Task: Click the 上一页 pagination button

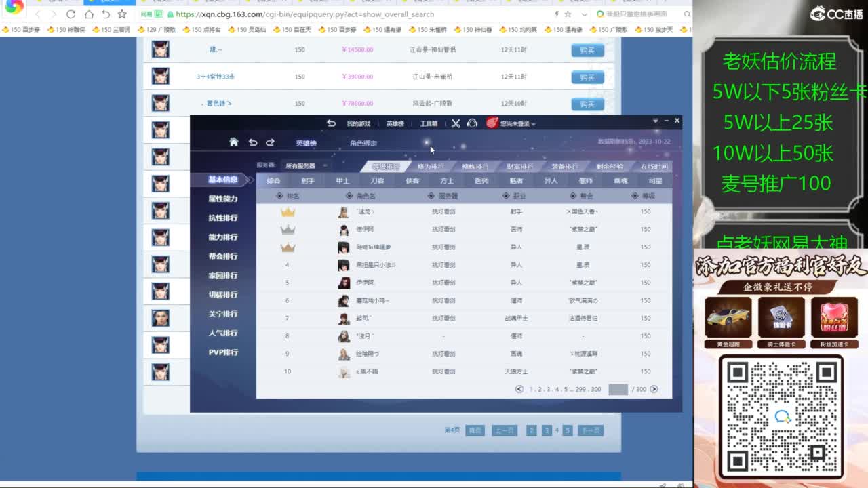Action: coord(504,430)
